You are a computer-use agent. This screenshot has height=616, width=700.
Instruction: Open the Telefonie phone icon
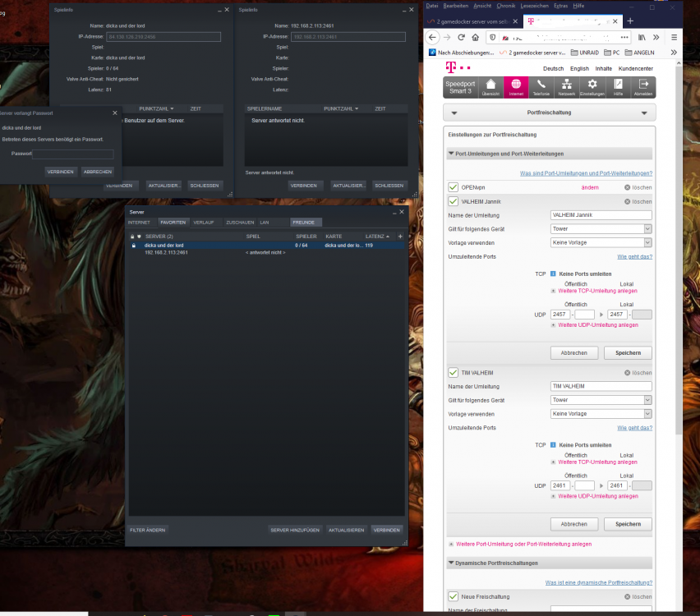(541, 87)
